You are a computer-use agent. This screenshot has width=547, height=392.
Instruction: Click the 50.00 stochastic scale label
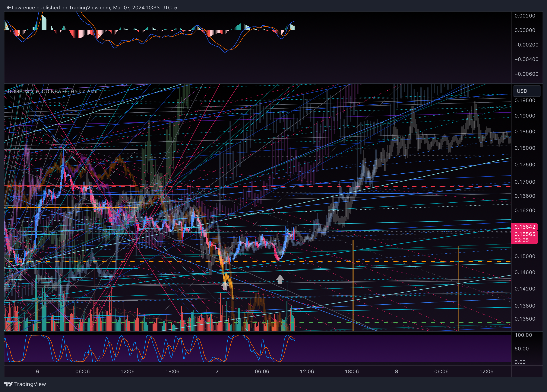click(x=521, y=349)
